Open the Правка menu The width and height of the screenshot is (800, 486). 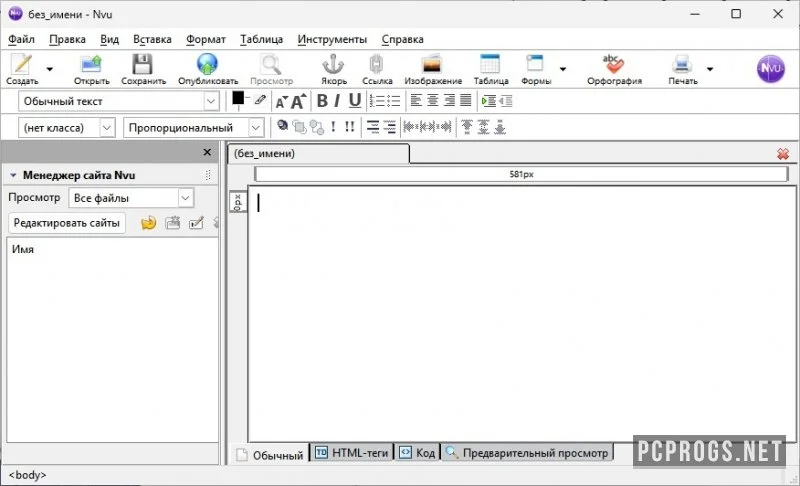coord(67,39)
